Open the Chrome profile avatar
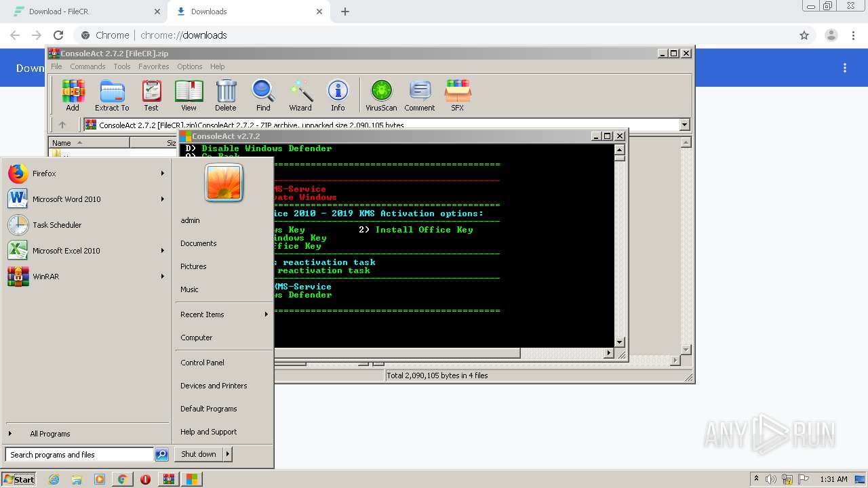Screen dimensions: 868x488 tap(831, 35)
